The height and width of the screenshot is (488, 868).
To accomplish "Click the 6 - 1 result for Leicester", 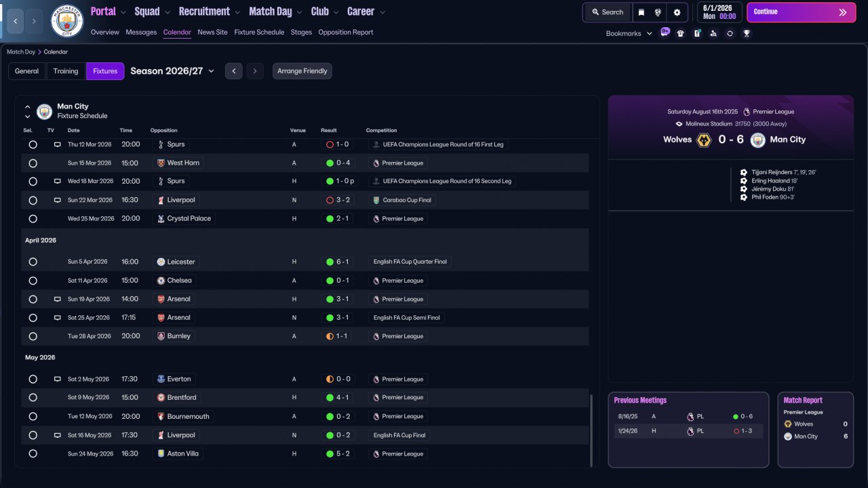I will click(338, 262).
